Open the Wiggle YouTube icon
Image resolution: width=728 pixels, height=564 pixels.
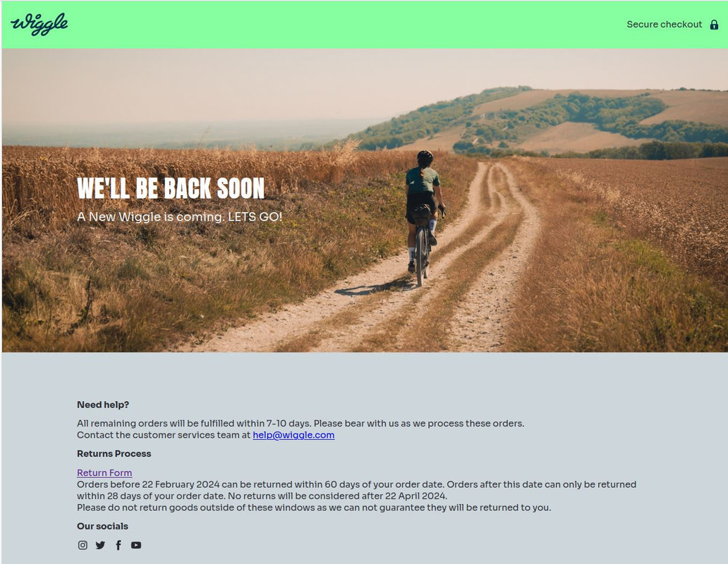136,545
